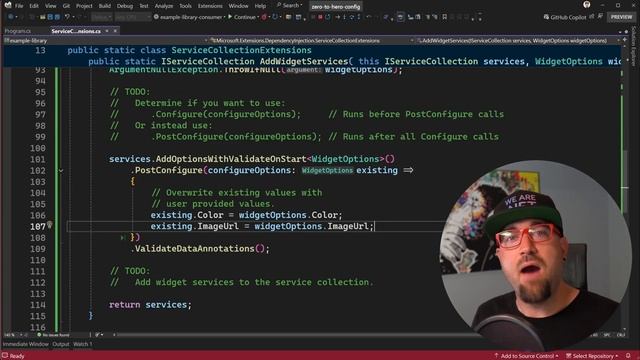Image resolution: width=640 pixels, height=360 pixels.
Task: Click the user account avatar
Action: click(587, 5)
